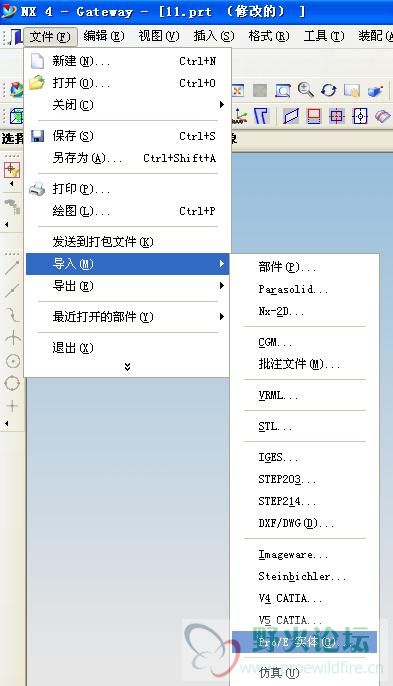Open the 工具(T) menu
This screenshot has height=686, width=393.
[324, 36]
